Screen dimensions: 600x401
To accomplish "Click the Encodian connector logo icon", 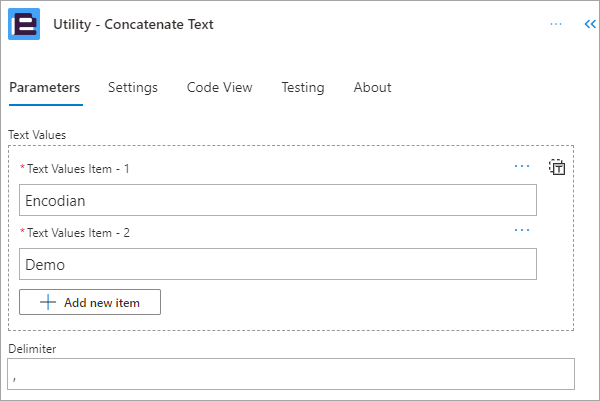I will coord(24,24).
